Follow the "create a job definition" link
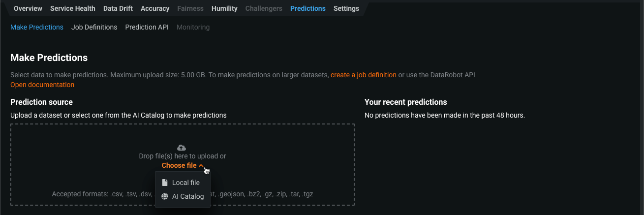Viewport: 644px width, 215px height. [364, 75]
